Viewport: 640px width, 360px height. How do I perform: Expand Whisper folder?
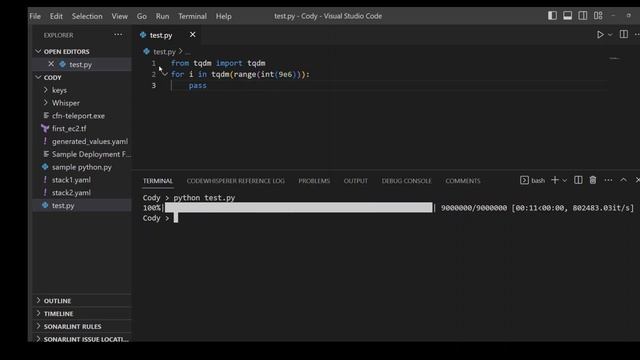[82, 103]
